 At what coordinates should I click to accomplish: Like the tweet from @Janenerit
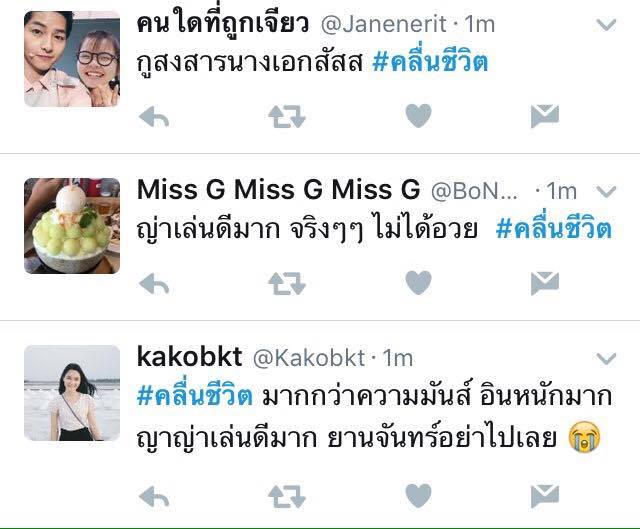coord(418,116)
